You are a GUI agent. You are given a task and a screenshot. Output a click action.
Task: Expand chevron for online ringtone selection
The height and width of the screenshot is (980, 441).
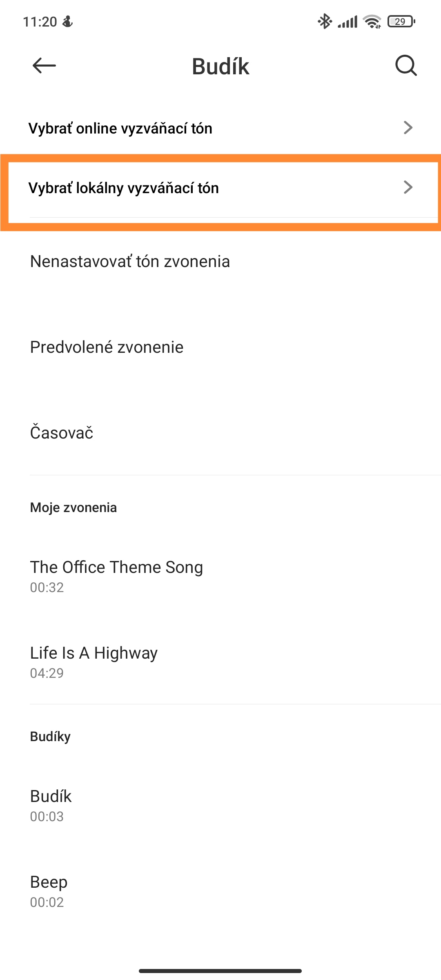point(408,128)
